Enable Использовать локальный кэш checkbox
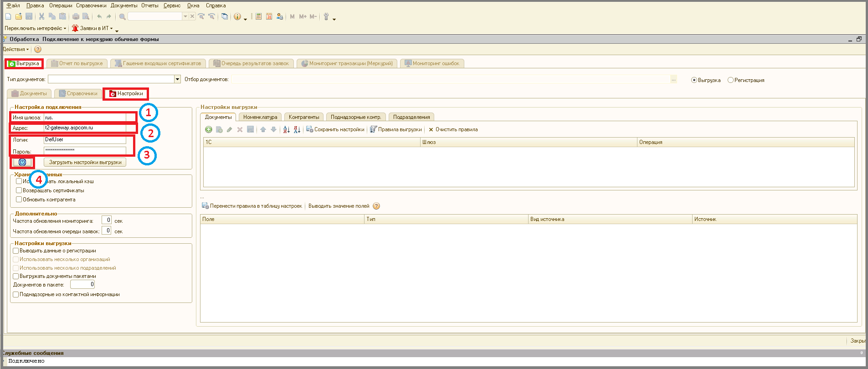868x369 pixels. click(19, 181)
